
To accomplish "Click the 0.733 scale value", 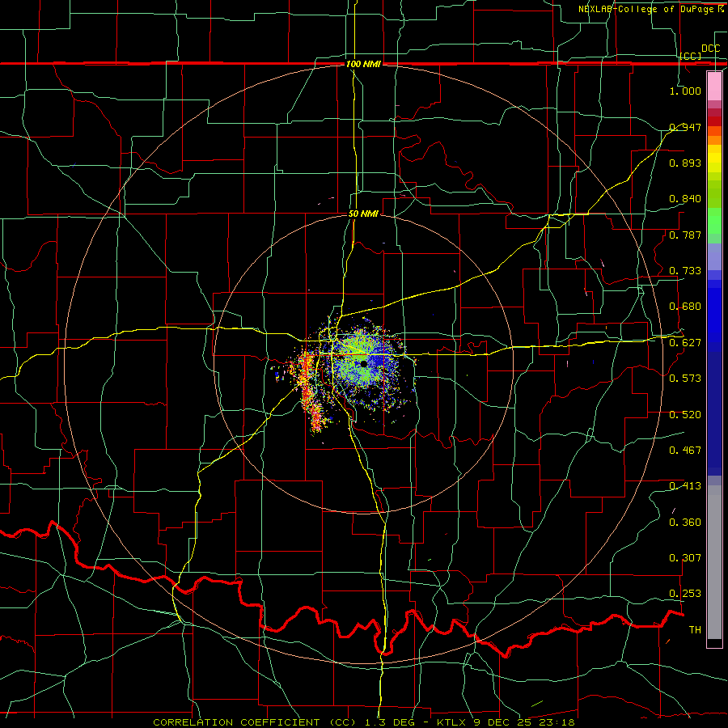I will coord(685,271).
